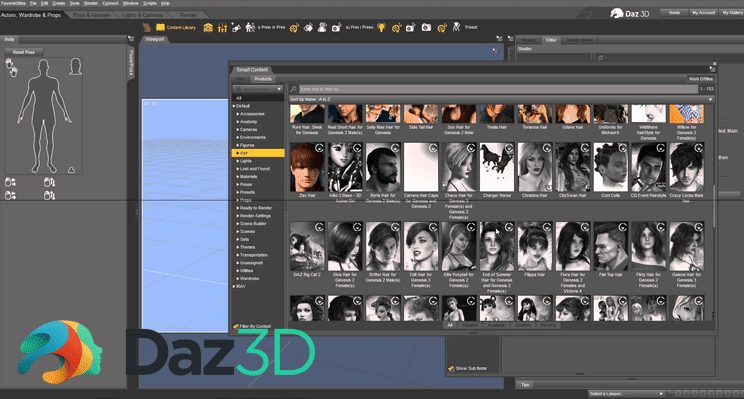Click the filter text input field
744x399 pixels.
click(x=498, y=89)
